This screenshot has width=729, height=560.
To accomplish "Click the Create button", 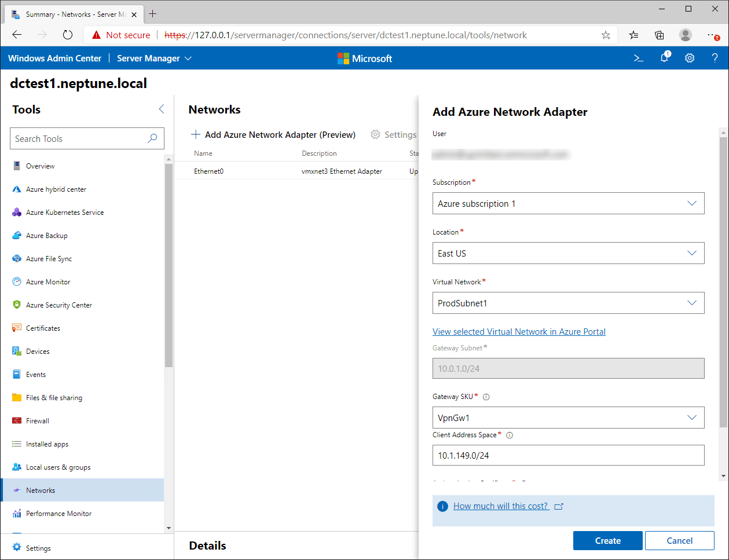I will (x=607, y=540).
